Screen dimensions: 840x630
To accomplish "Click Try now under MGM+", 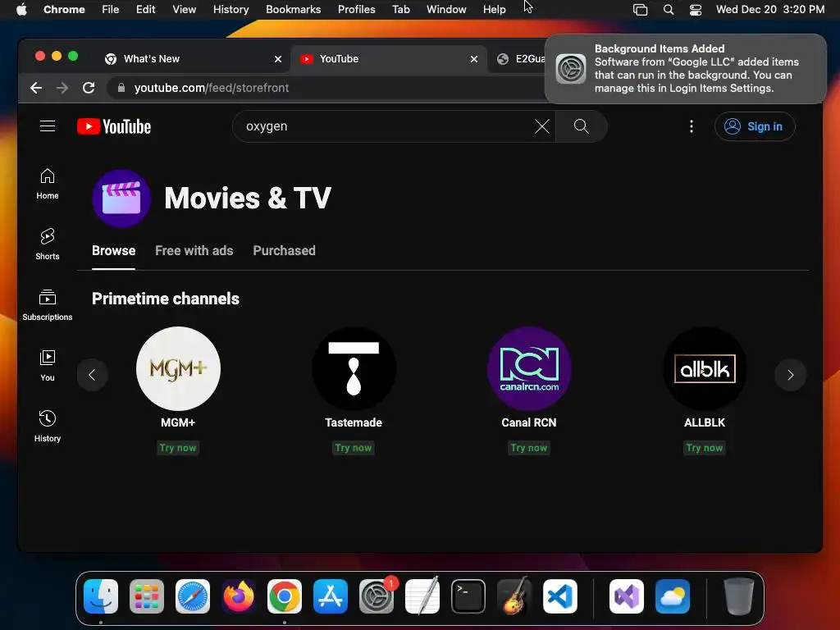I will click(x=178, y=448).
